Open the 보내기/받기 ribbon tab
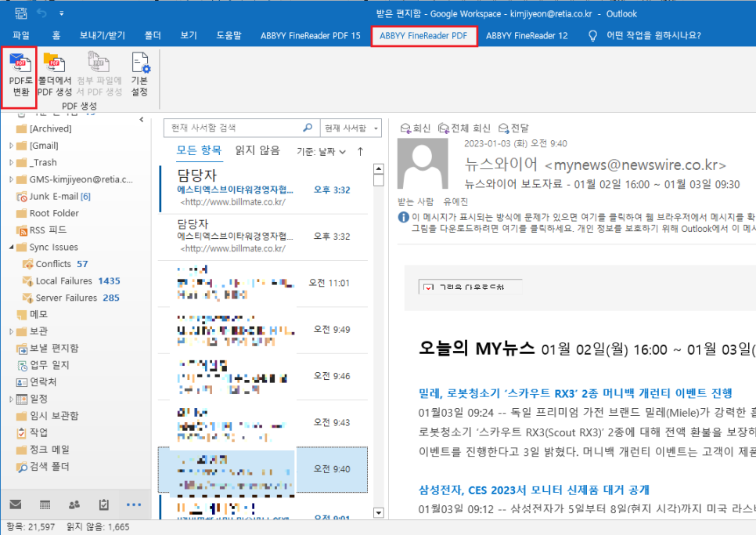This screenshot has width=756, height=535. tap(103, 35)
